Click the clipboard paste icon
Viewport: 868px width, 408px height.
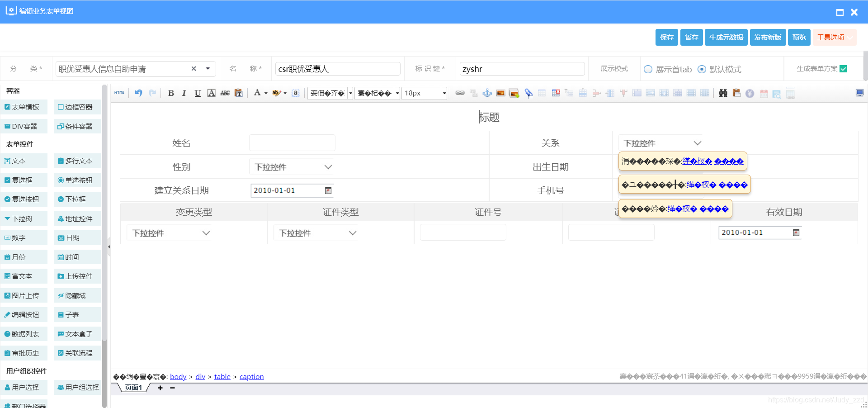pos(736,93)
